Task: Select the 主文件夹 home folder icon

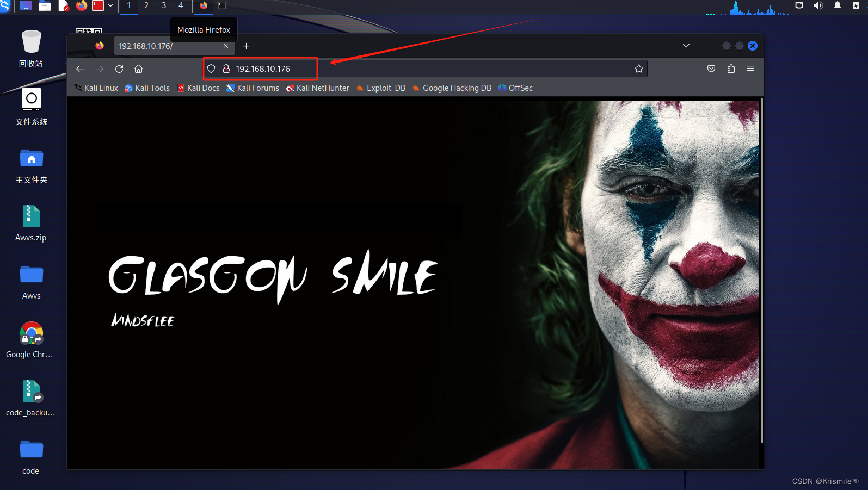Action: tap(32, 166)
